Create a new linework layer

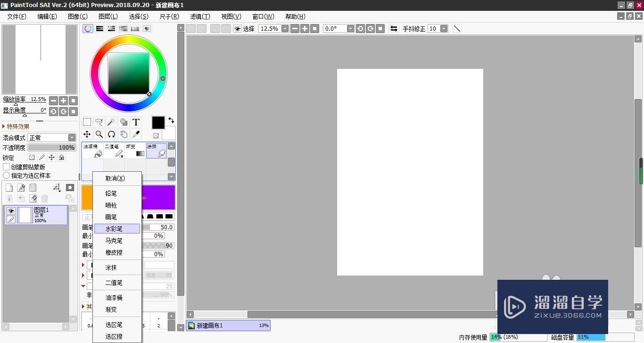pos(21,187)
